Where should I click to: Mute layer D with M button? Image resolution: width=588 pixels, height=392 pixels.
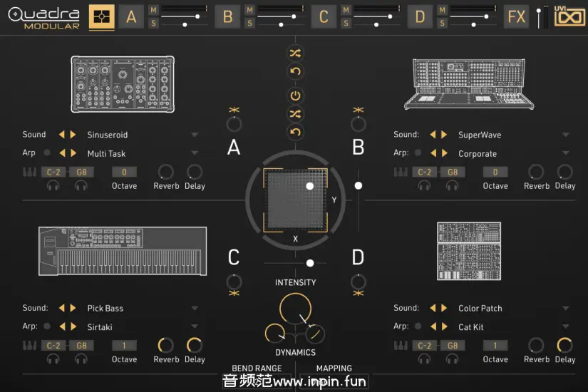click(x=442, y=10)
